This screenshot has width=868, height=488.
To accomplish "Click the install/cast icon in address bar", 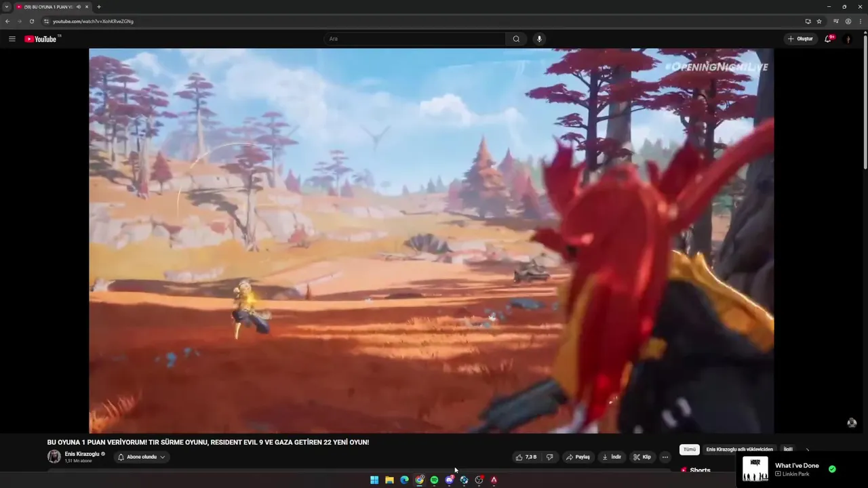I will (x=808, y=21).
